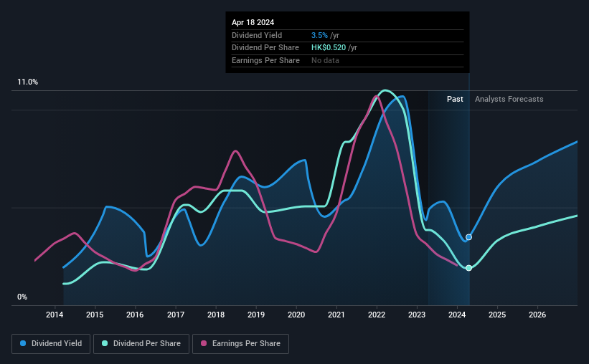Click the teal Dividend Per Share legend dot
This screenshot has width=589, height=364.
(105, 343)
